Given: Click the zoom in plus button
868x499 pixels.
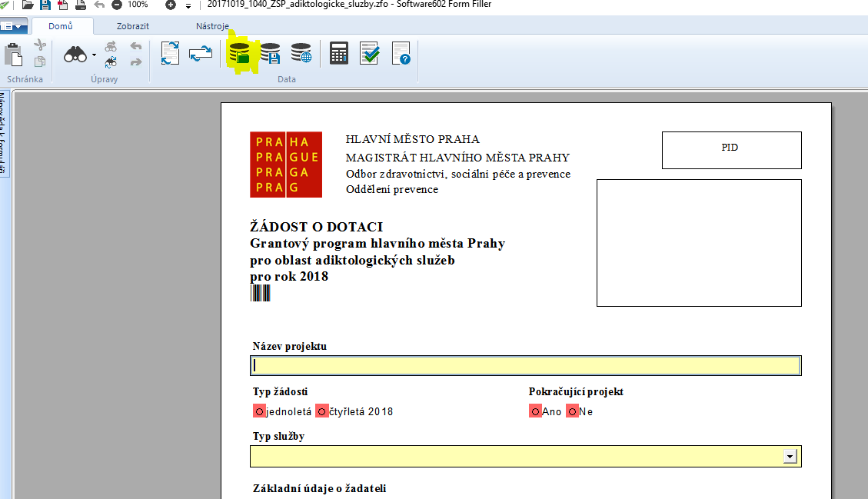Looking at the screenshot, I should point(170,5).
